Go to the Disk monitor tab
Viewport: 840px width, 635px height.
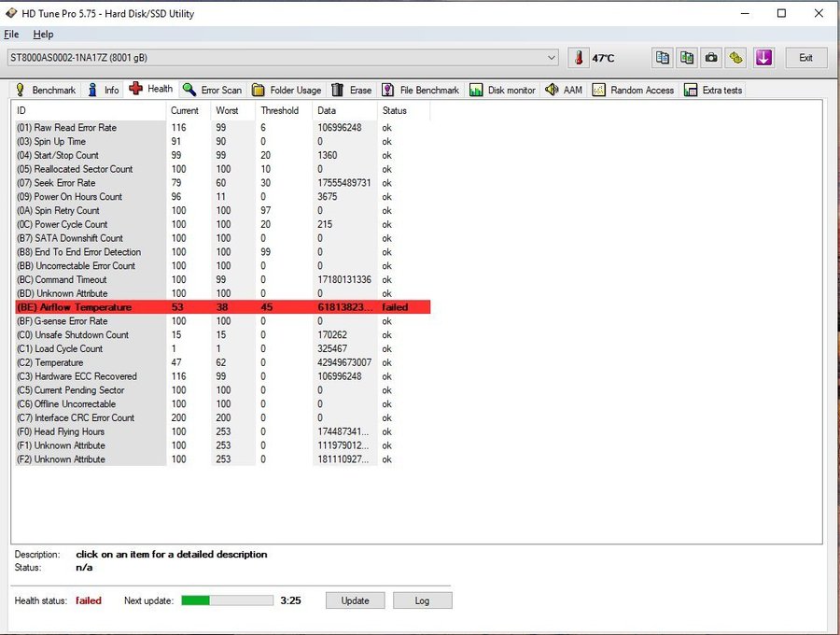click(502, 90)
